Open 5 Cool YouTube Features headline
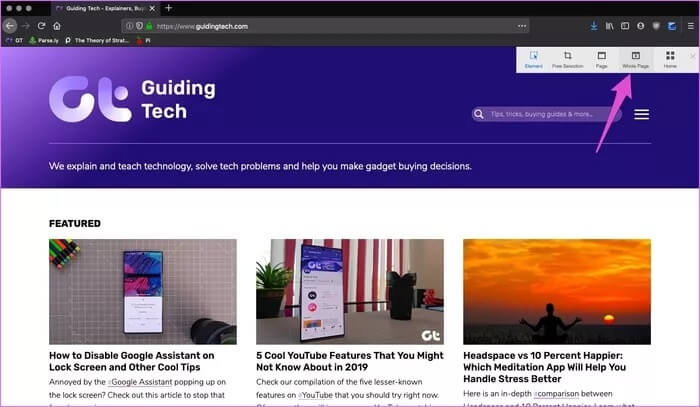The image size is (700, 407). [350, 361]
